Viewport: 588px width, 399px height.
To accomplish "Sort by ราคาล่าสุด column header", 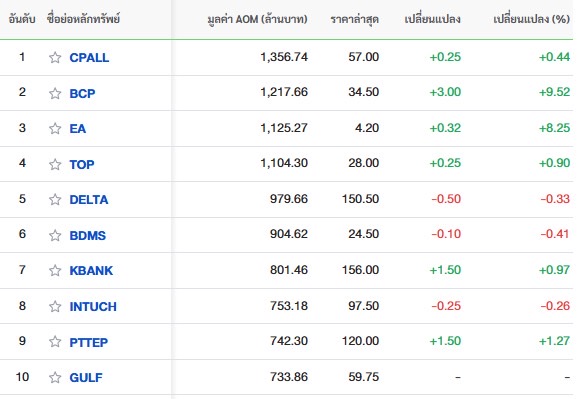I will (354, 19).
